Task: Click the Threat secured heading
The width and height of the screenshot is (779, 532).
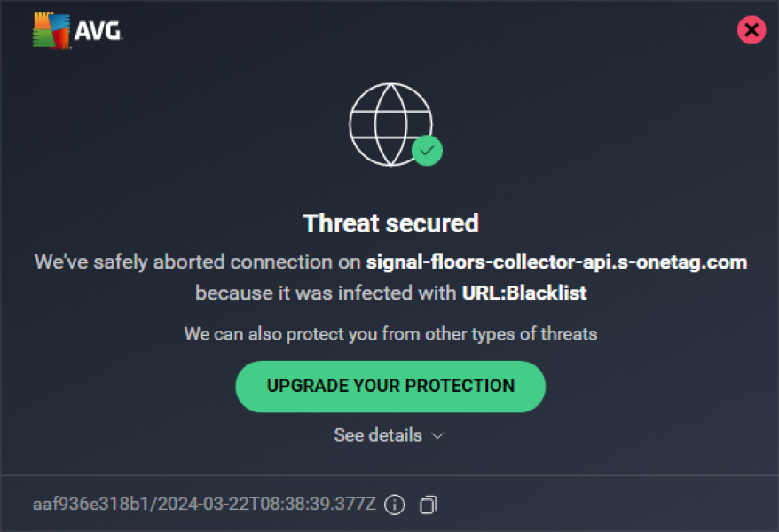Action: (390, 223)
